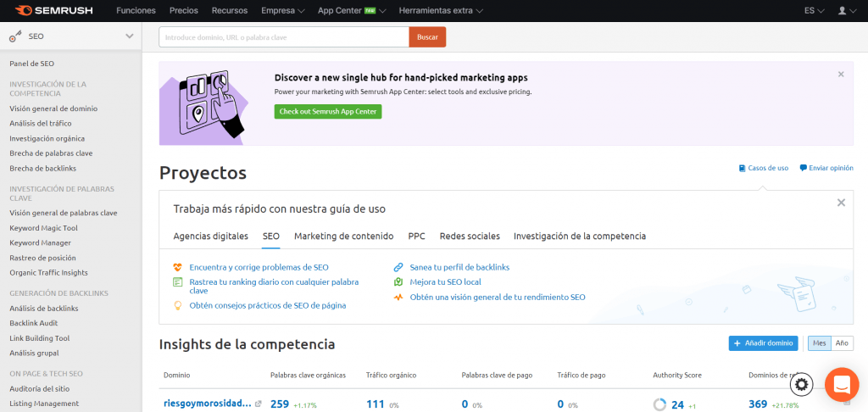The width and height of the screenshot is (868, 412).
Task: Open Brecha de backlinks
Action: tap(43, 168)
